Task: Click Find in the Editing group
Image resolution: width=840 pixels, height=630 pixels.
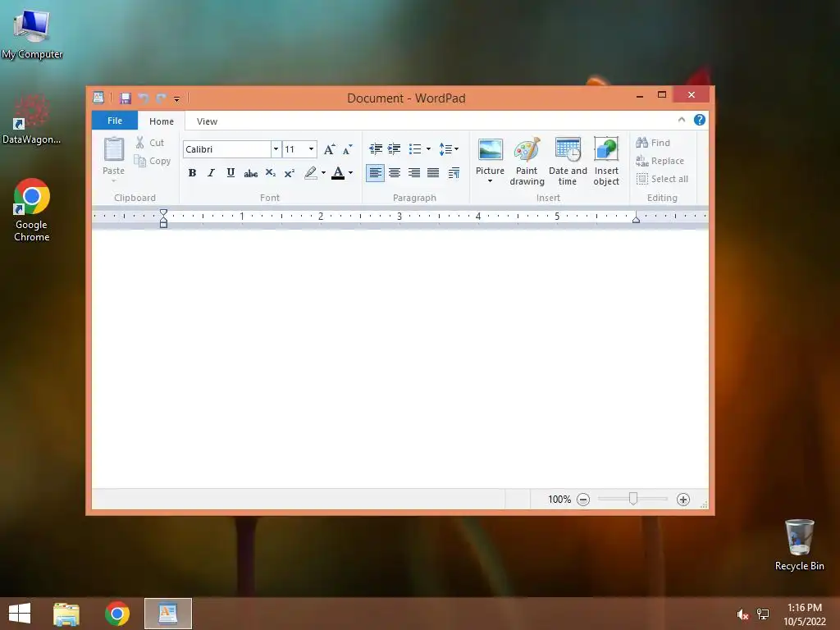Action: pyautogui.click(x=653, y=143)
